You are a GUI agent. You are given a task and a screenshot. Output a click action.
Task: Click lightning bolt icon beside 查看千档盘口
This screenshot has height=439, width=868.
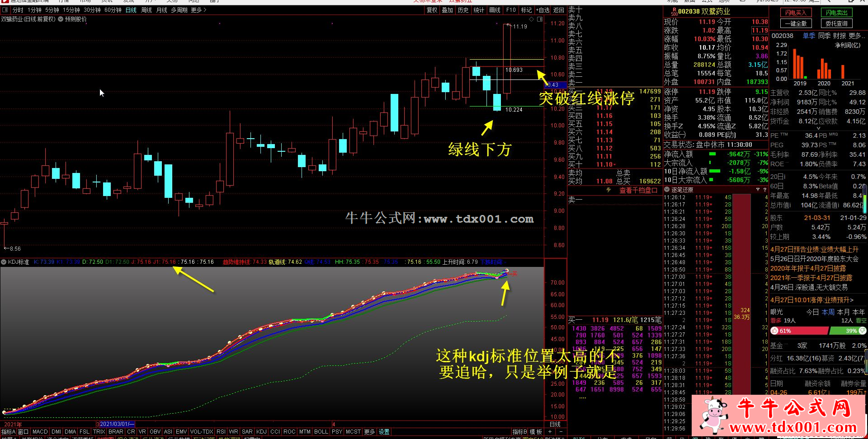[x=609, y=191]
